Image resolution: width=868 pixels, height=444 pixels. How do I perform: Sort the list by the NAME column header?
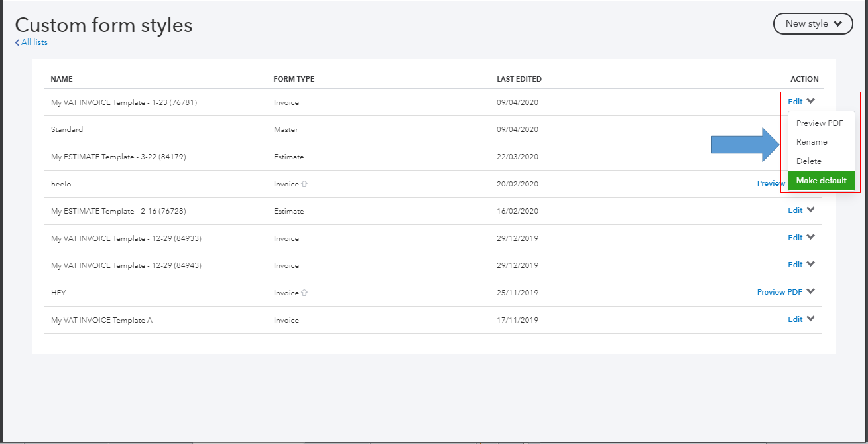[62, 79]
